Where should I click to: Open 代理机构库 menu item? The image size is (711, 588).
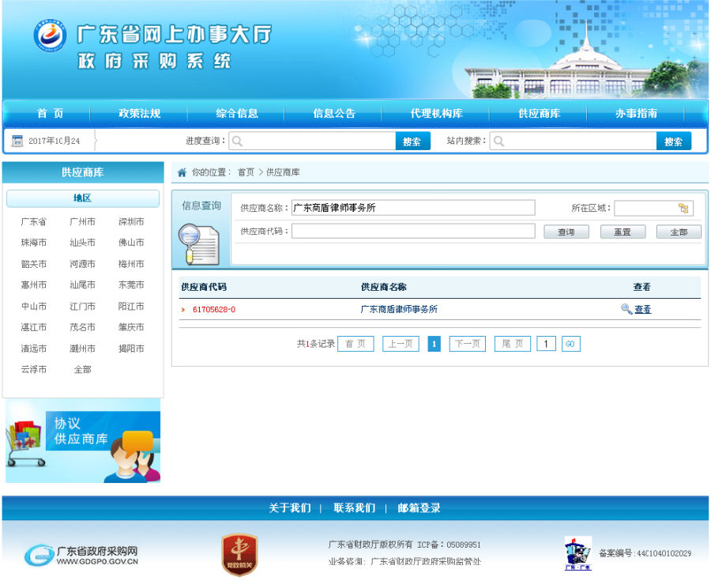pos(436,114)
